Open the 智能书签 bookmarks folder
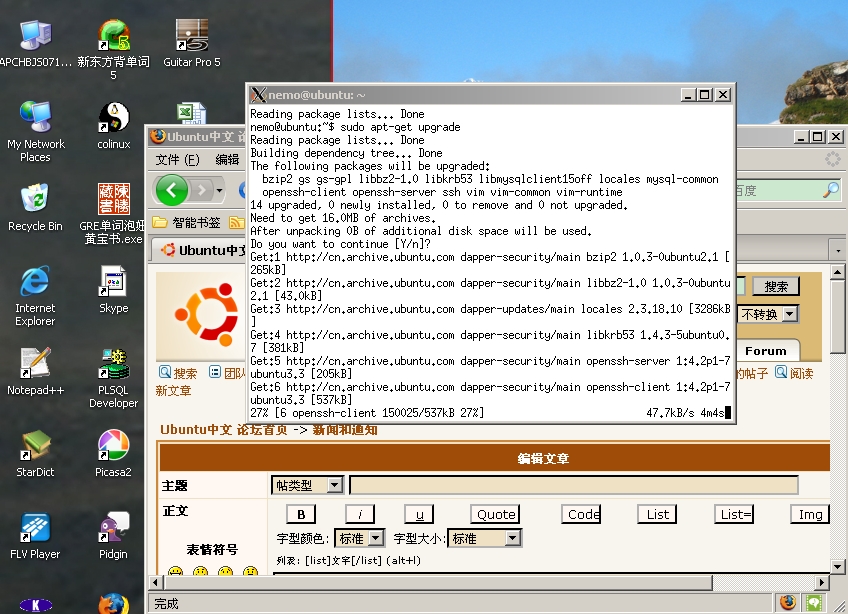Viewport: 848px width, 614px height. (187, 222)
